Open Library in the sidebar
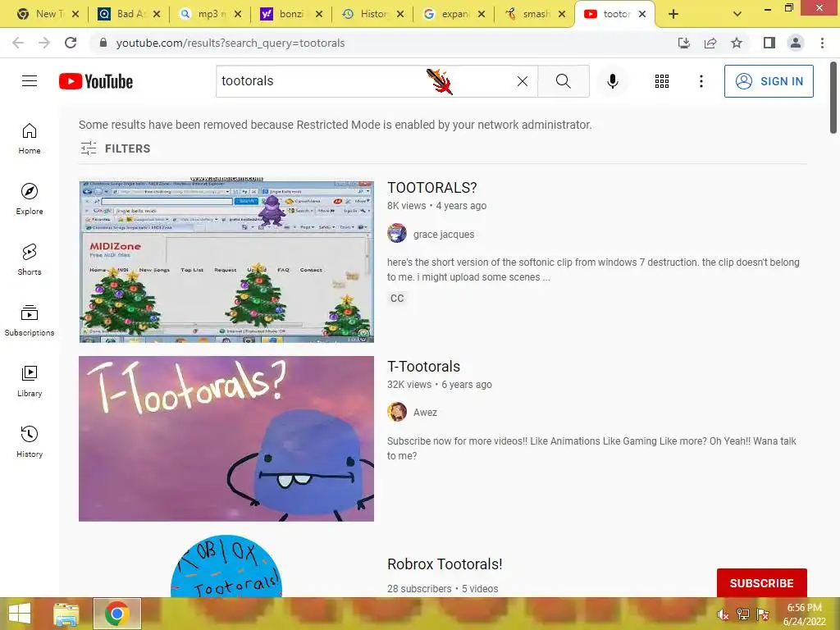Image resolution: width=840 pixels, height=630 pixels. (x=30, y=381)
